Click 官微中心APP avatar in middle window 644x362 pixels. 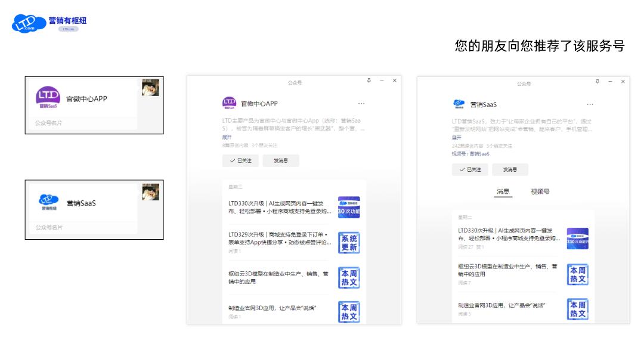coord(229,103)
